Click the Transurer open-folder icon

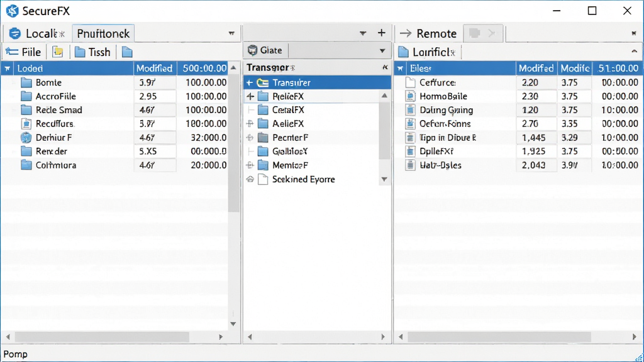click(x=263, y=82)
